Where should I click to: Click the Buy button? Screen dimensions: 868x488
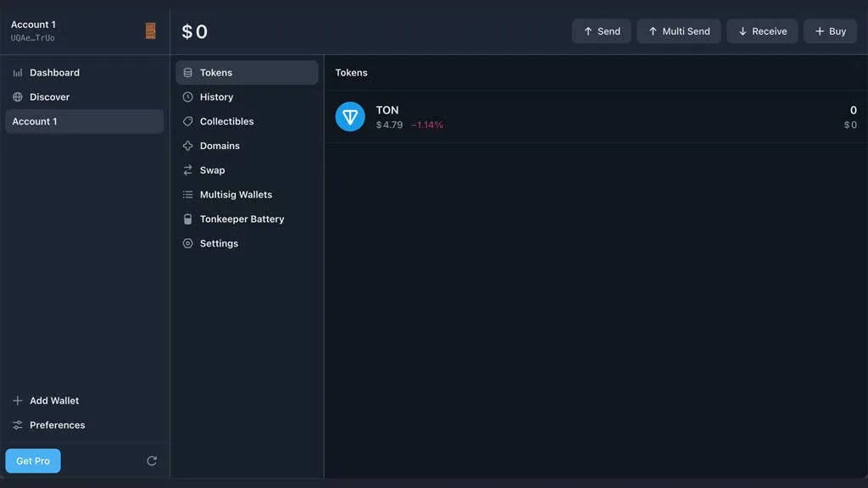tap(830, 31)
